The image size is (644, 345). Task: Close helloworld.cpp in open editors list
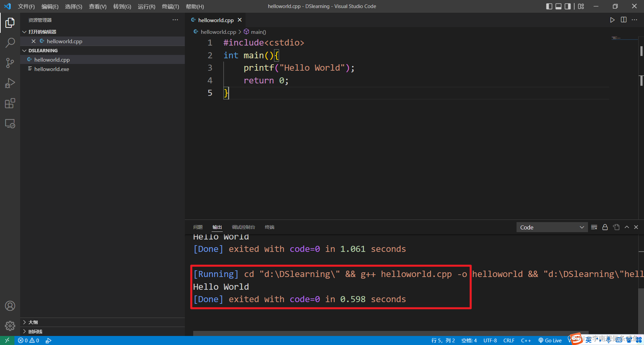coord(33,41)
